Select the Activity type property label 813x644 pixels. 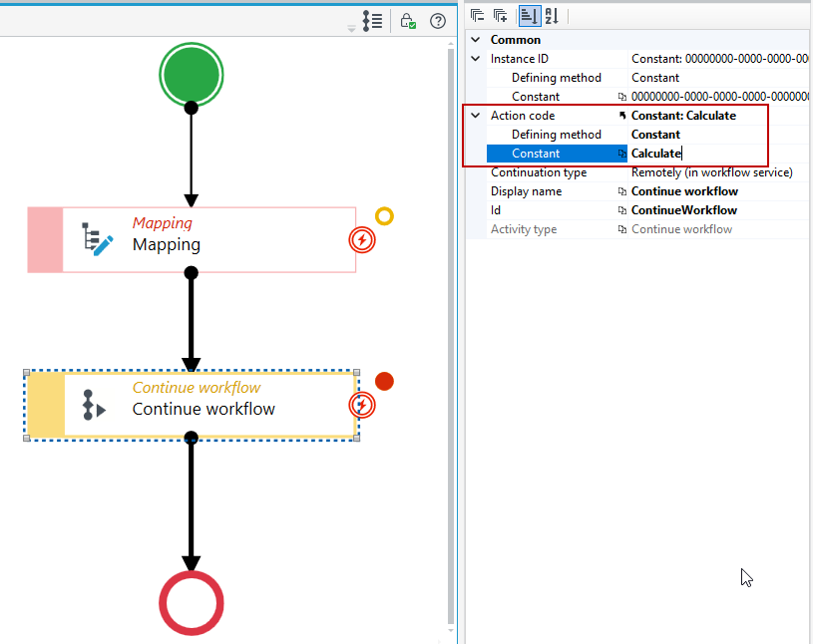(x=524, y=229)
